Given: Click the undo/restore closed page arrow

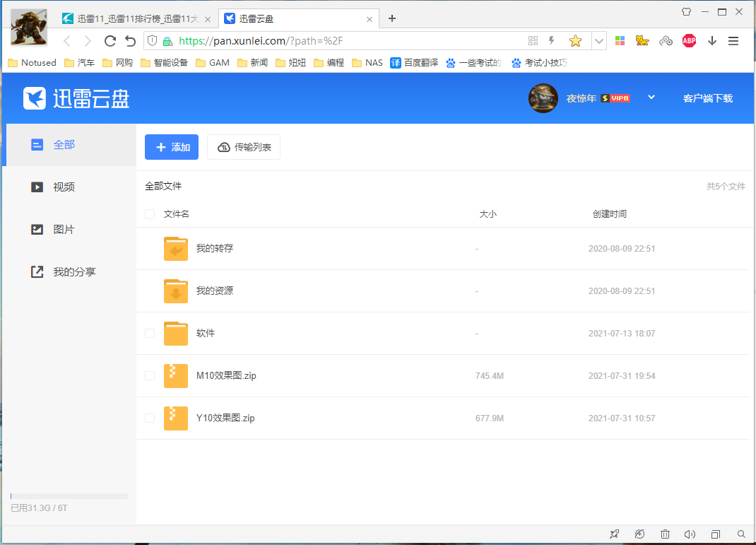Looking at the screenshot, I should coord(130,41).
